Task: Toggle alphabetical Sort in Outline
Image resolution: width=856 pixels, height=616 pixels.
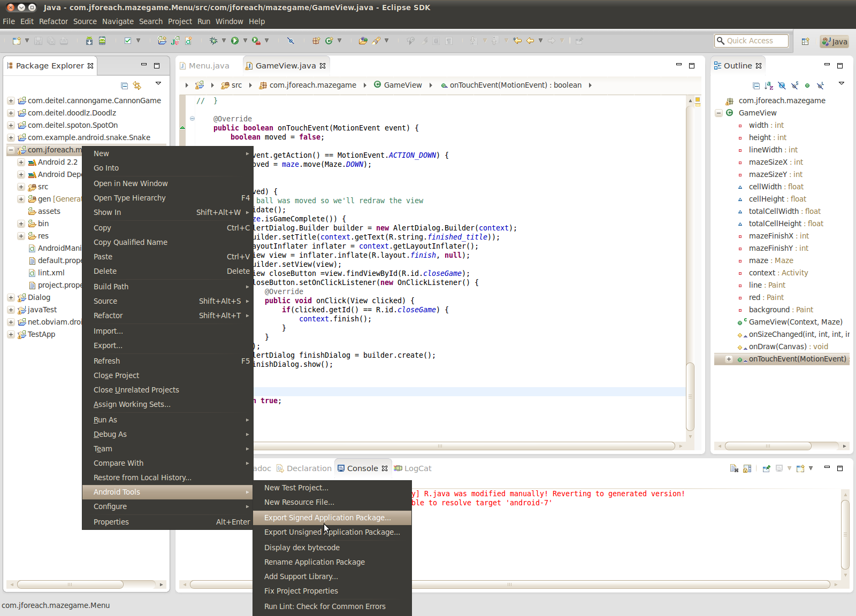Action: (x=769, y=86)
